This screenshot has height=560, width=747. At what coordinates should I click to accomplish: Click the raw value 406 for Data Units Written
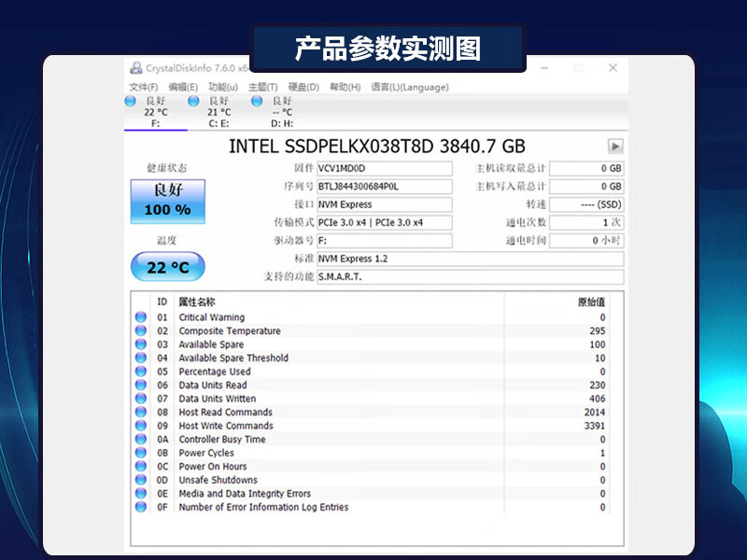(x=598, y=399)
